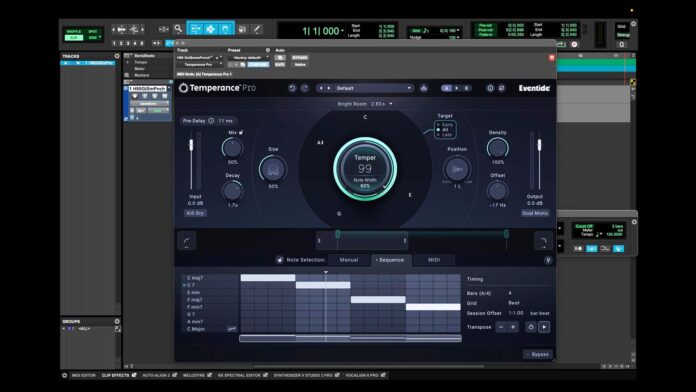This screenshot has height=392, width=696.
Task: Start sequence playback with play button
Action: pyautogui.click(x=544, y=327)
